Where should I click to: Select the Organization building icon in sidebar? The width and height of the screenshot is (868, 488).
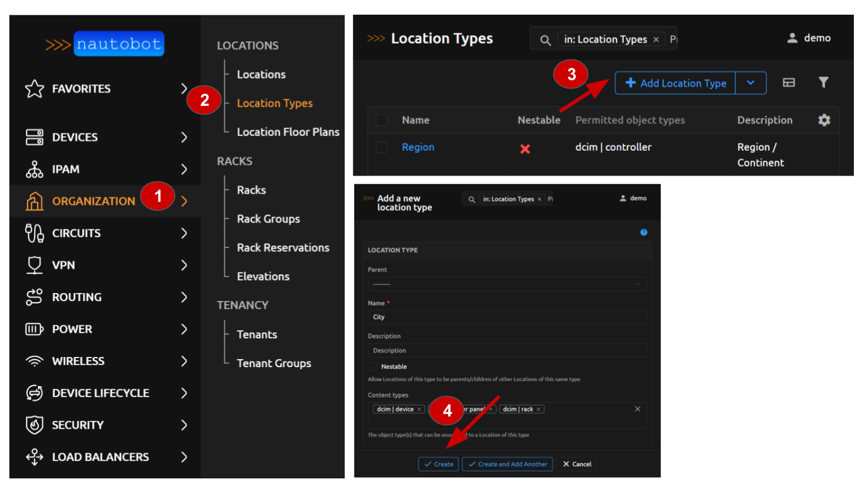coord(34,201)
